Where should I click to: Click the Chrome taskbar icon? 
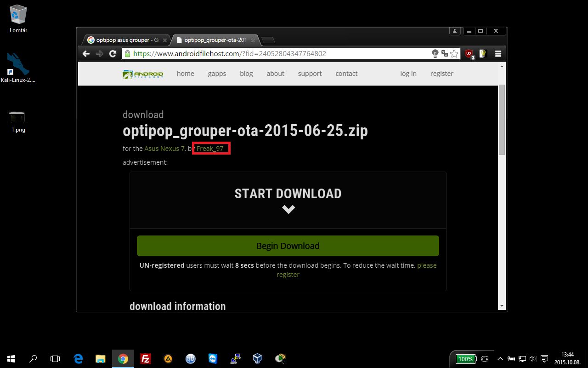tap(123, 359)
